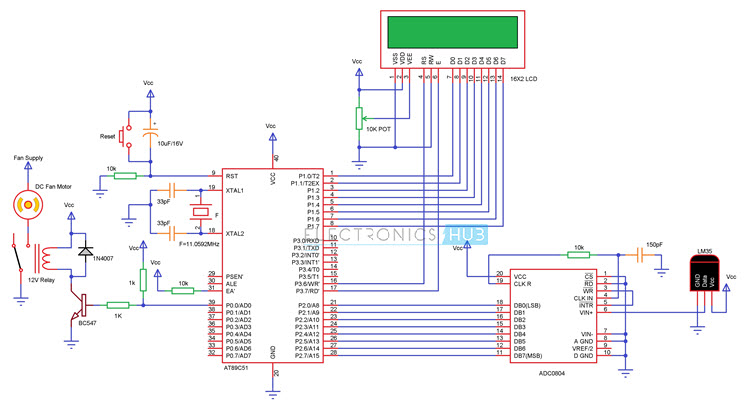Click the green 16X2 LCD display screen

453,31
